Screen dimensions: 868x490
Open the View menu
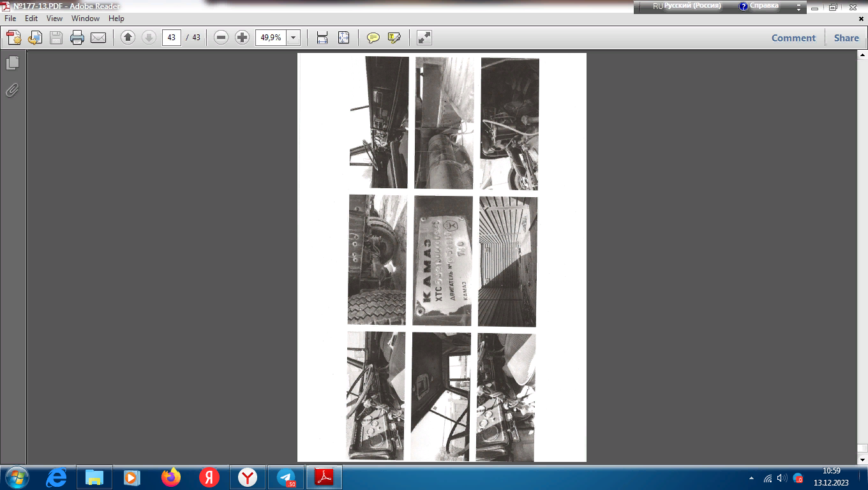[55, 19]
